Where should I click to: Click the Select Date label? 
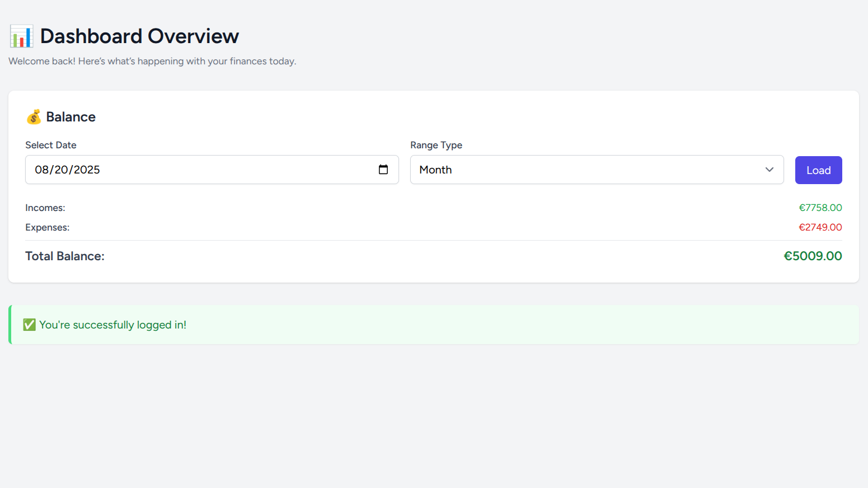coord(50,145)
